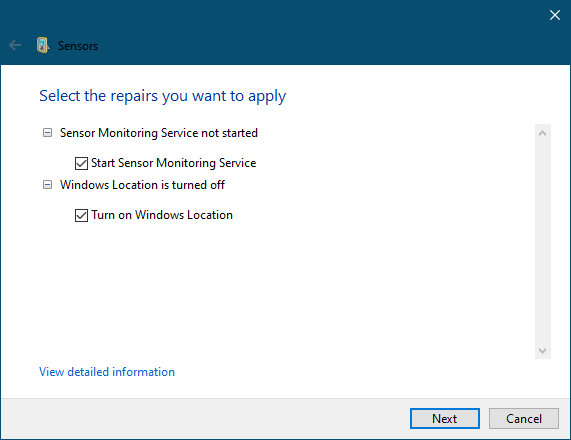Cancel the troubleshooter
571x440 pixels.
524,419
